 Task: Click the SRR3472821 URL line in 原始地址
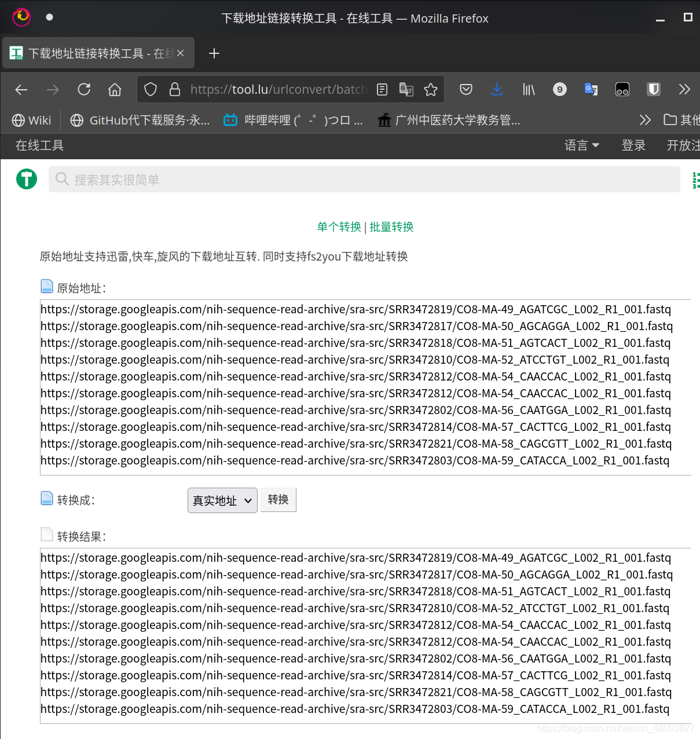356,444
